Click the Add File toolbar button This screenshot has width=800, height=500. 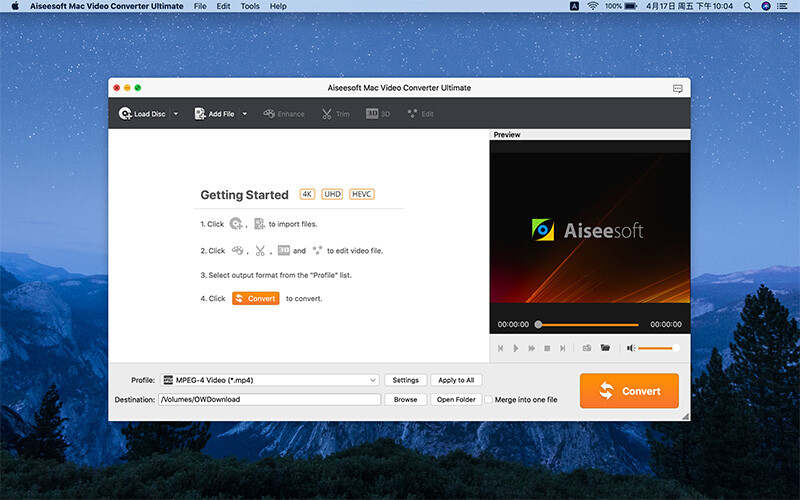point(214,114)
